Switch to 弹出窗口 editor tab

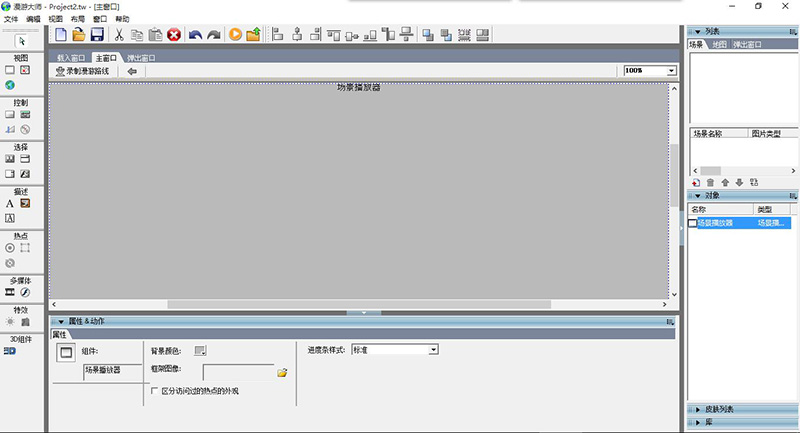click(x=141, y=58)
